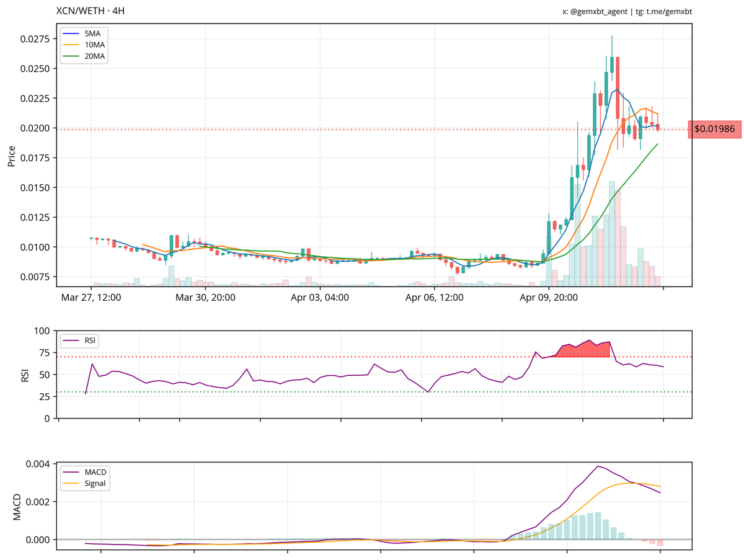Click the 10MA legend entry
744x560 pixels.
tap(85, 45)
